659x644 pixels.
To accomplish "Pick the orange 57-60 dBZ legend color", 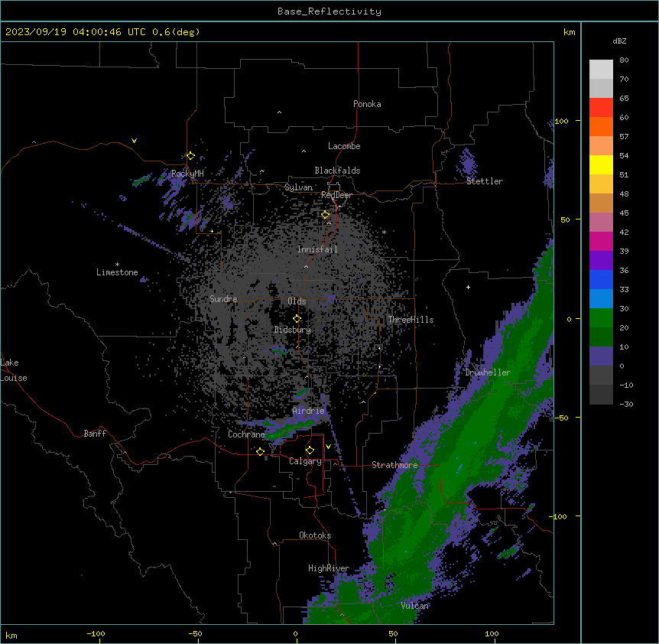I will pos(601,126).
